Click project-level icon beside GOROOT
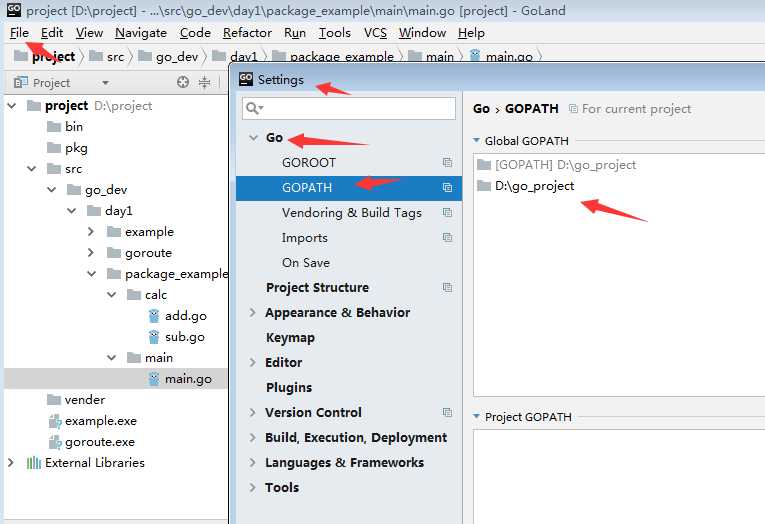This screenshot has width=765, height=524. (x=447, y=162)
